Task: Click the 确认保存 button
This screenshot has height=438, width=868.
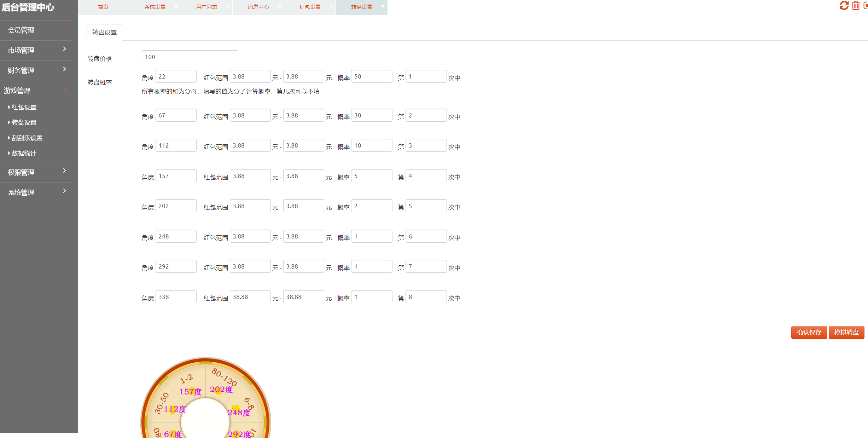Action: pos(809,332)
